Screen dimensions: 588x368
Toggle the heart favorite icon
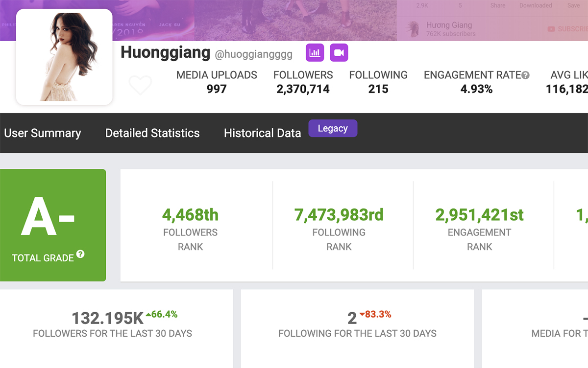(140, 85)
